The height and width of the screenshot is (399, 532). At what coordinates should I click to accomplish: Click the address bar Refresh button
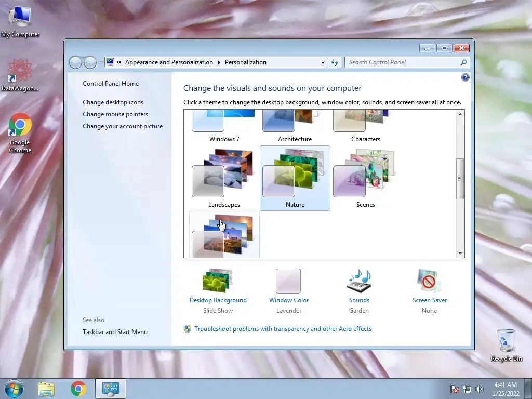pos(335,62)
